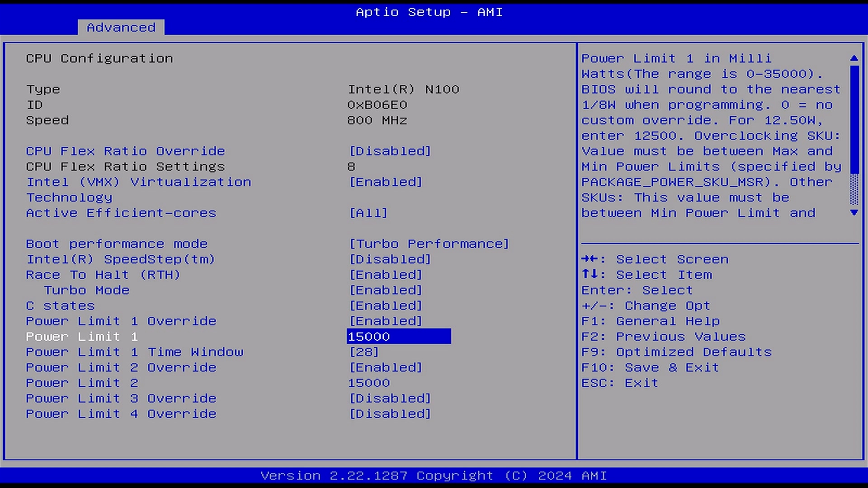
Task: Select the Turbo Mode menu item
Action: [87, 290]
